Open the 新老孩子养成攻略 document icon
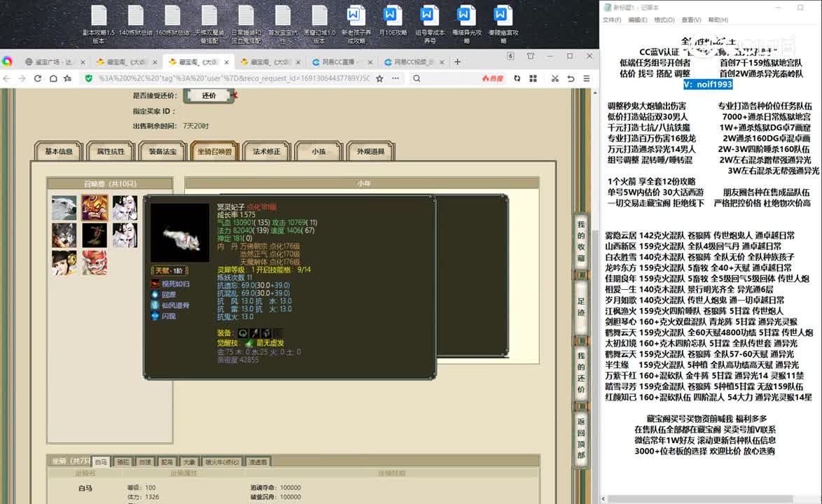The height and width of the screenshot is (504, 822). (x=356, y=24)
